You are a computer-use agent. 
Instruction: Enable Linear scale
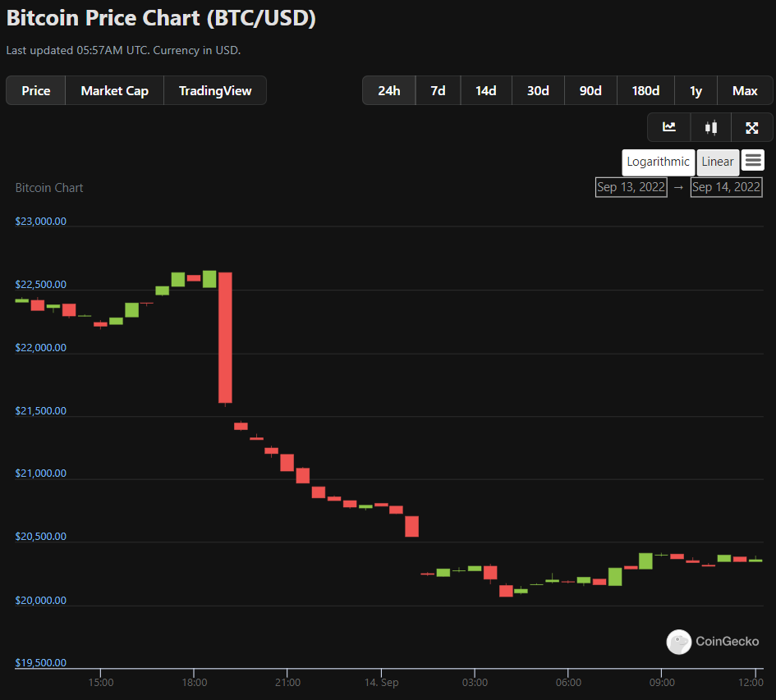point(718,162)
